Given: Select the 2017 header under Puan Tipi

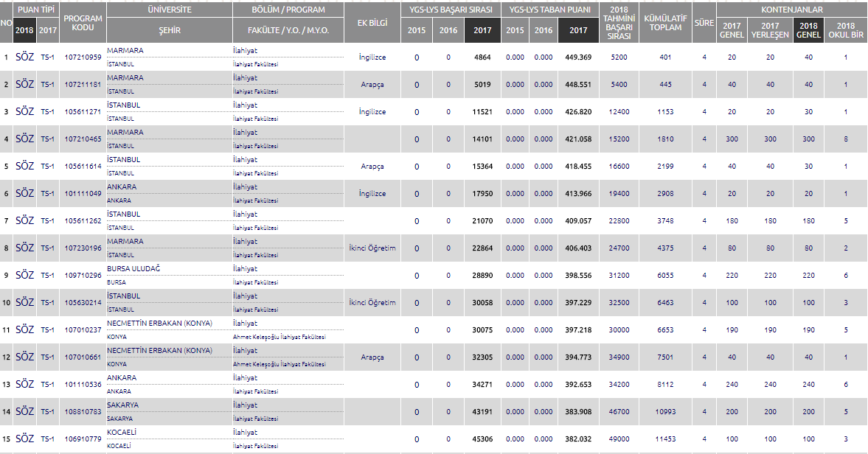Looking at the screenshot, I should coord(47,30).
